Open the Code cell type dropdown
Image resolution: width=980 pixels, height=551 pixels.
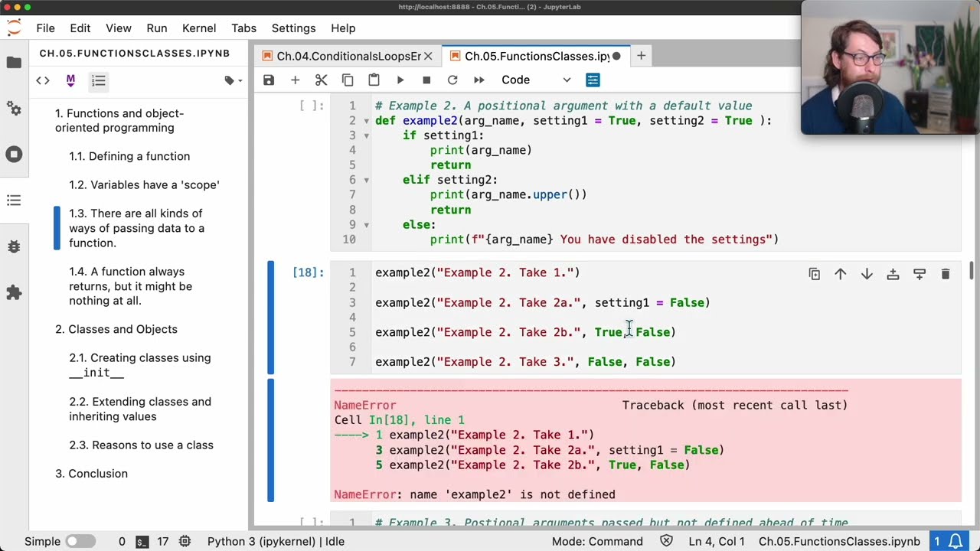coord(536,80)
